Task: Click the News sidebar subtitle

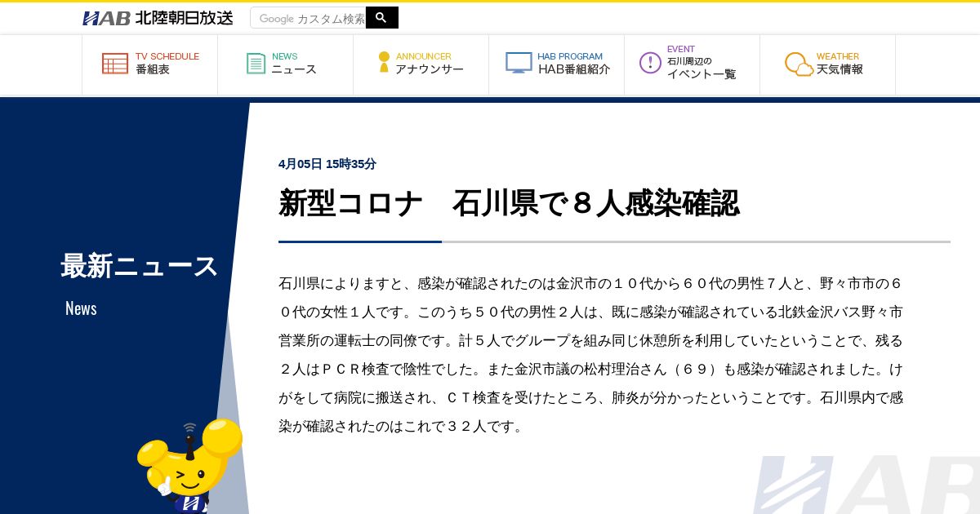Action: tap(81, 308)
